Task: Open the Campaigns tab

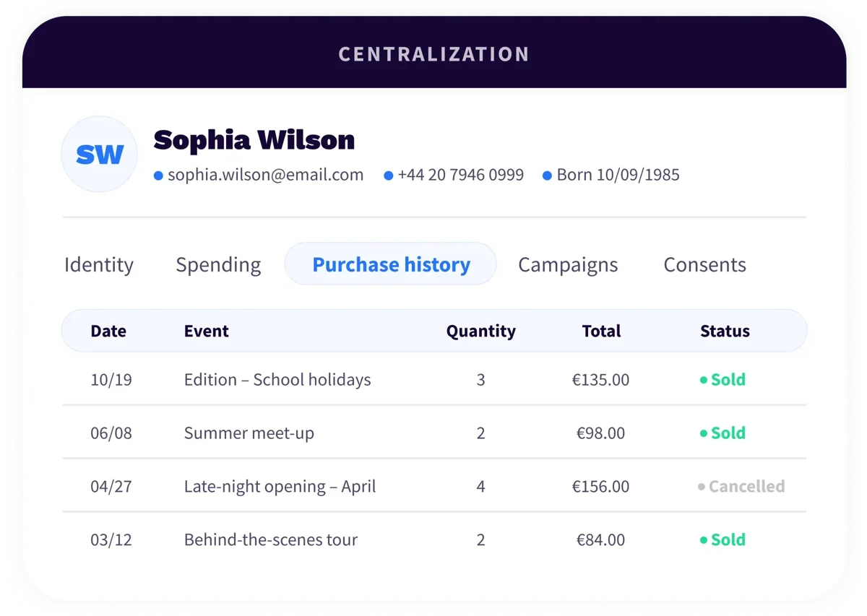Action: coord(568,264)
